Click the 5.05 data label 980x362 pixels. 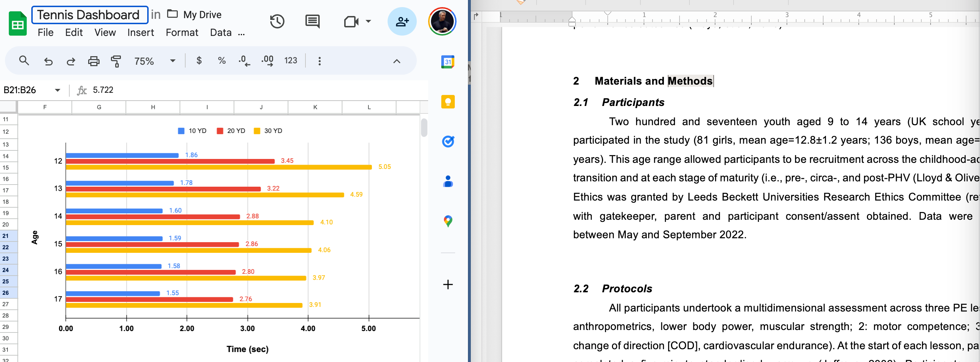tap(384, 166)
